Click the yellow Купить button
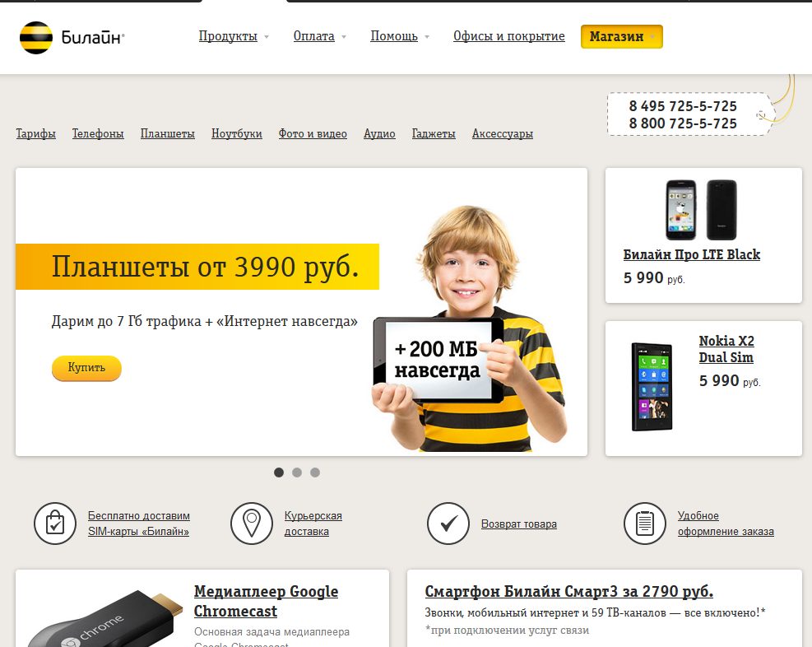 (86, 368)
